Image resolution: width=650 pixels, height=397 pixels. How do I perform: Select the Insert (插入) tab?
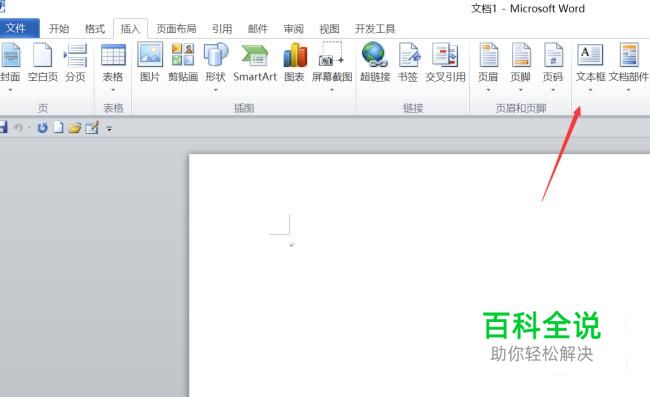130,29
